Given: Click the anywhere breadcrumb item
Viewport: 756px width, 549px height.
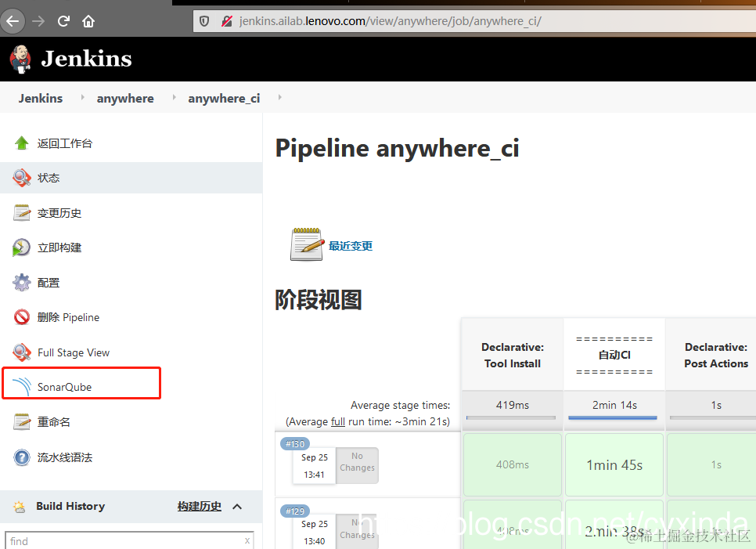Looking at the screenshot, I should pos(125,99).
